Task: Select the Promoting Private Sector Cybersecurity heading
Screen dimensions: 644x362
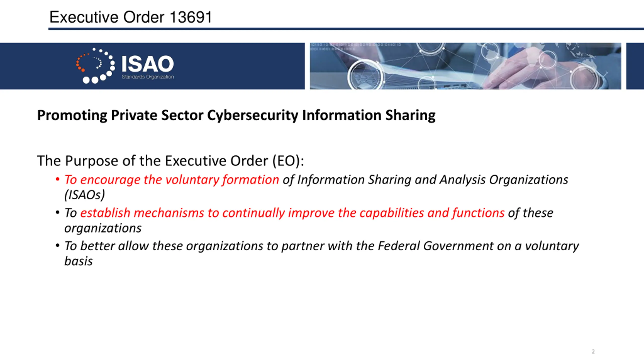Action: [236, 115]
